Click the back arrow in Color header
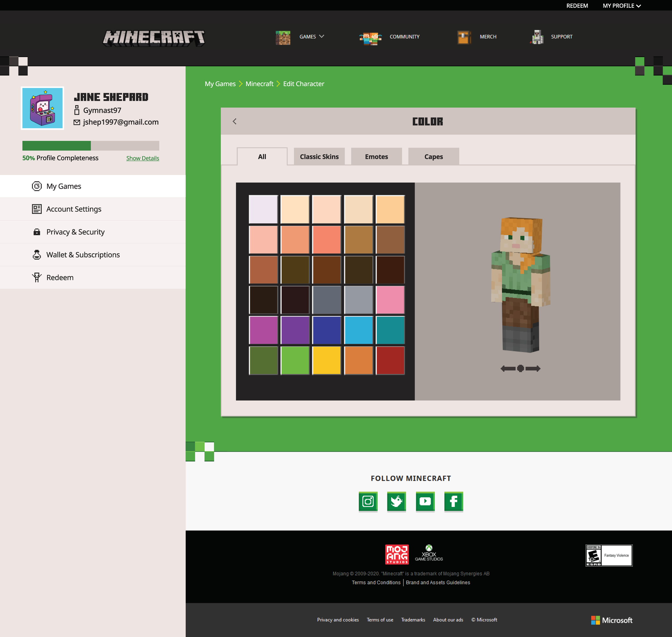 point(234,121)
